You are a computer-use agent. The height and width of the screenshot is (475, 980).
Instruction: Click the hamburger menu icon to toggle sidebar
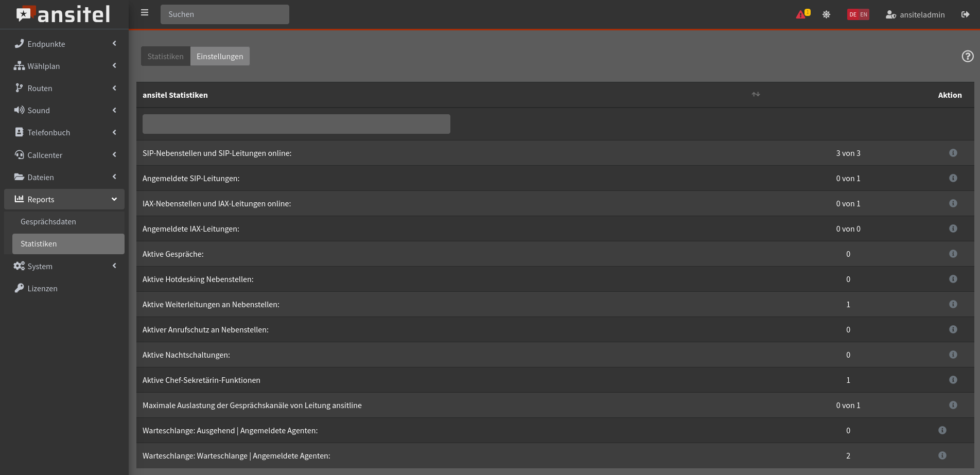(145, 13)
